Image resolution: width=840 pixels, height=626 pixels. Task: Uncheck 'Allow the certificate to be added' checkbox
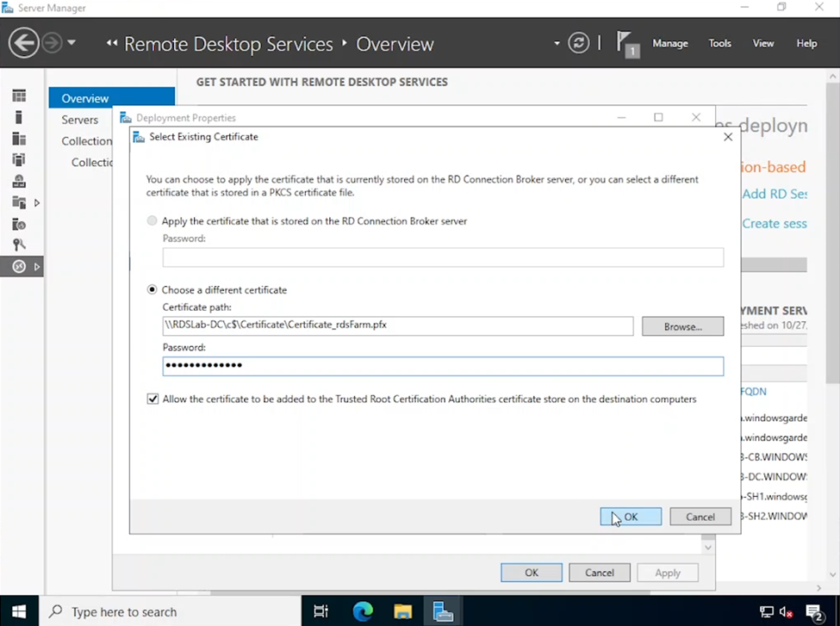click(153, 400)
